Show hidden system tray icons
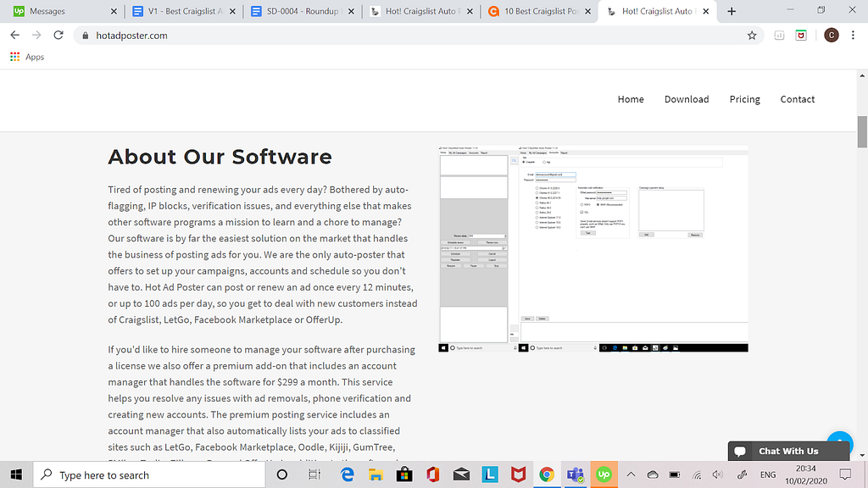The height and width of the screenshot is (488, 868). [x=631, y=474]
